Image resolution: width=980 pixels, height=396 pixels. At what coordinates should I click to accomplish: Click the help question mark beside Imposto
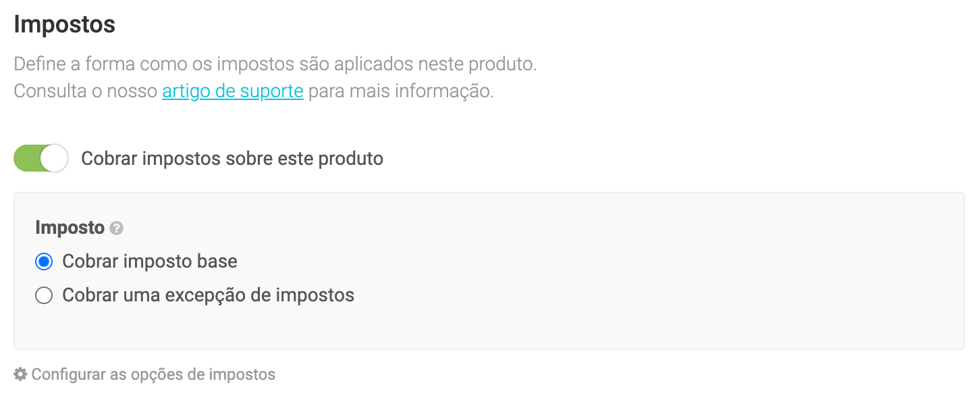tap(116, 228)
